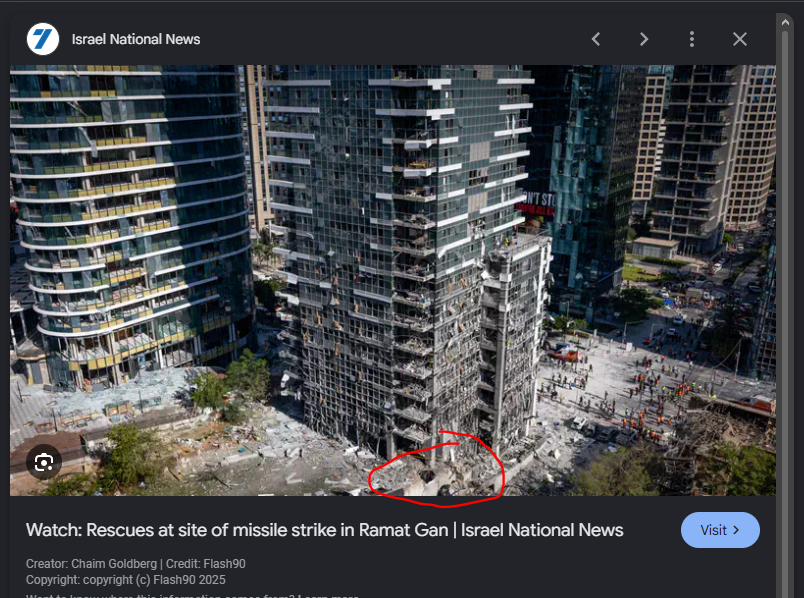Click the Creator: Chaim Goldberg credit line
Image resolution: width=804 pixels, height=598 pixels.
136,564
